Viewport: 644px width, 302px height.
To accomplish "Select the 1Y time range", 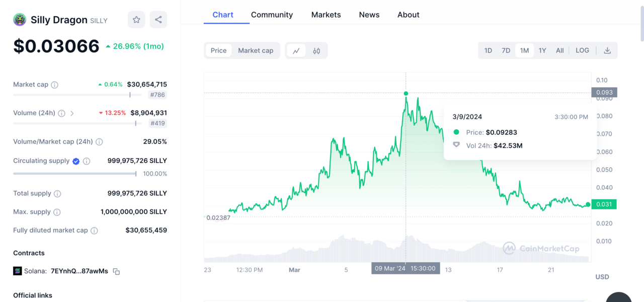I will click(542, 50).
